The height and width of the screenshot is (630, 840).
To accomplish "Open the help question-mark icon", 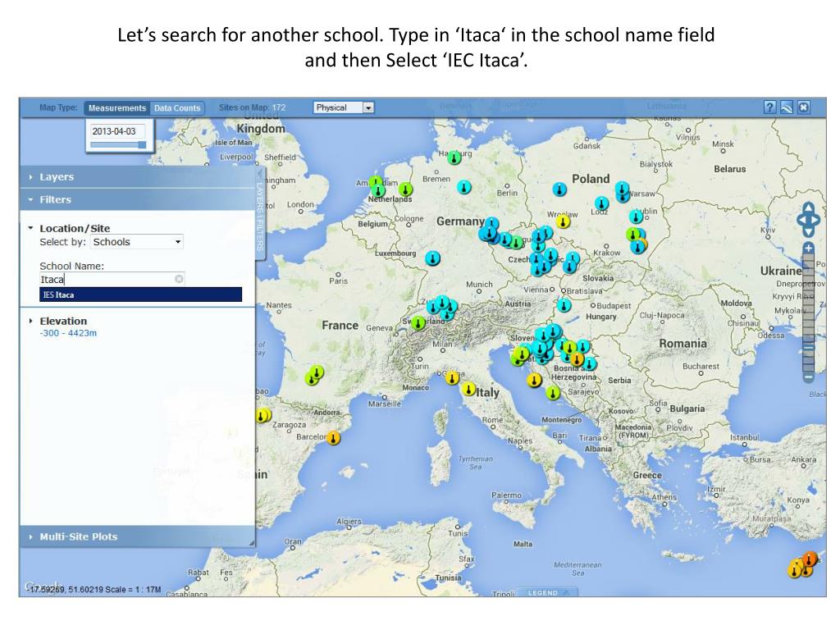I will pos(769,107).
